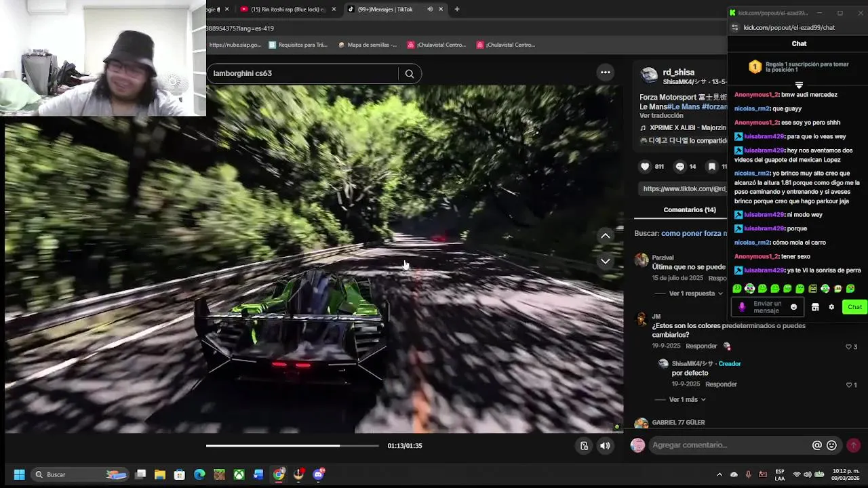
Task: Seek on the video progress bar
Action: pyautogui.click(x=292, y=445)
